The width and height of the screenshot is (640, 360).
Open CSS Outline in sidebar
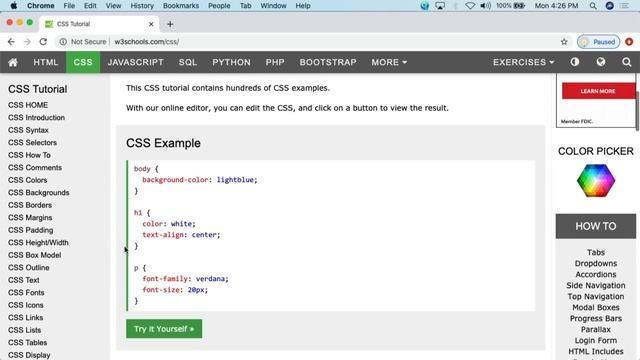(29, 268)
